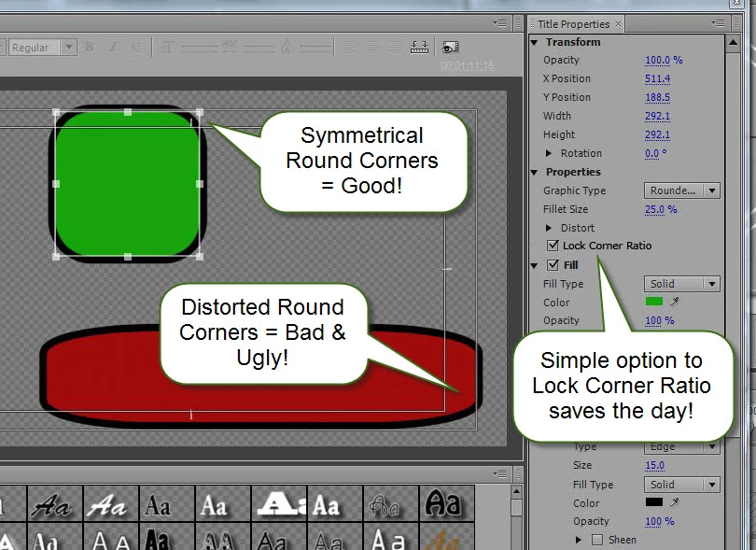Apply the outlined script Aa style

[x=390, y=504]
